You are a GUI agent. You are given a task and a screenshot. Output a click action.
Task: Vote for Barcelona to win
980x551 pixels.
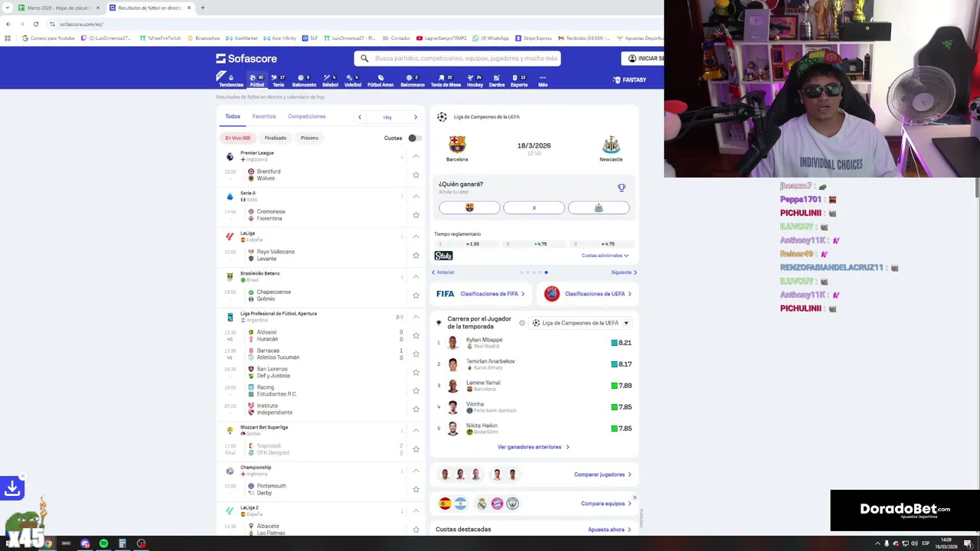(x=469, y=207)
